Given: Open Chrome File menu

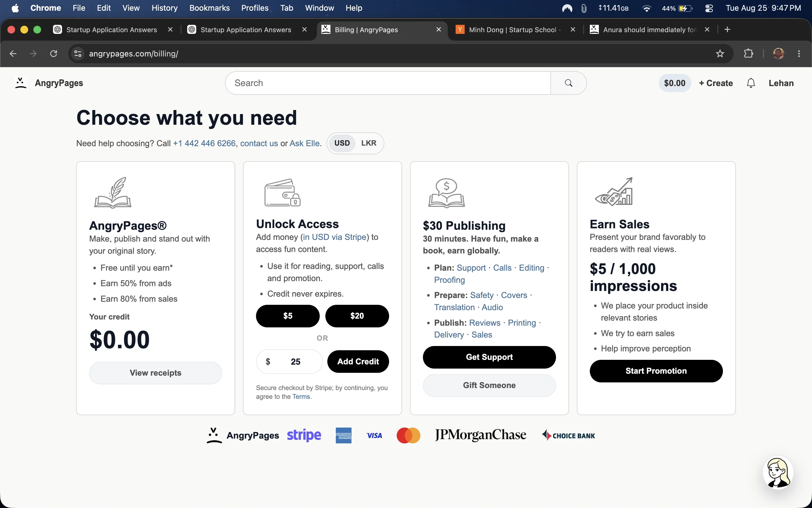Looking at the screenshot, I should (79, 8).
